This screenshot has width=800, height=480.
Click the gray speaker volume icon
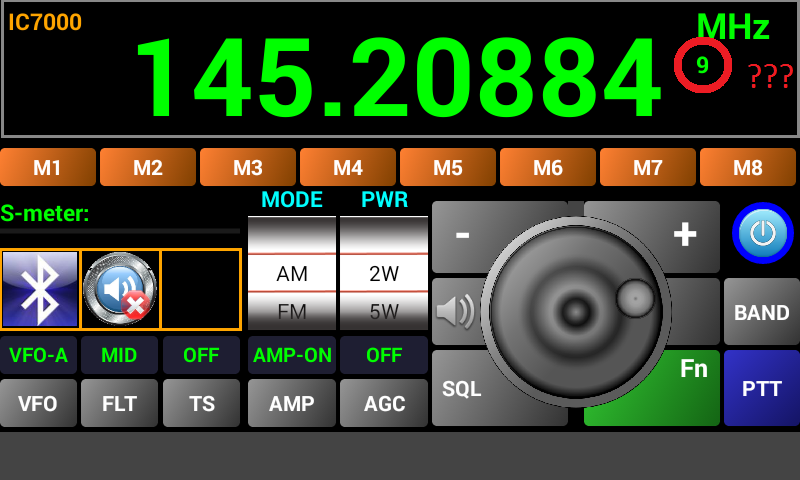click(455, 312)
